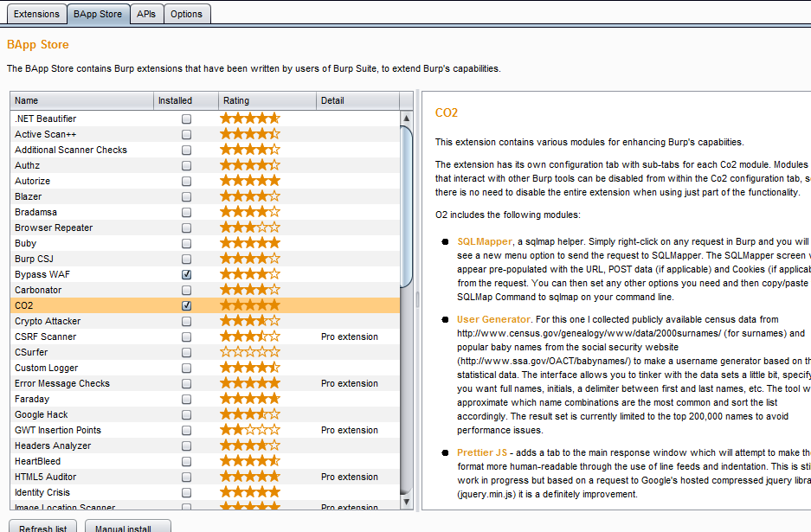Click the Active Scan++ star rating
This screenshot has width=811, height=532.
(x=250, y=134)
